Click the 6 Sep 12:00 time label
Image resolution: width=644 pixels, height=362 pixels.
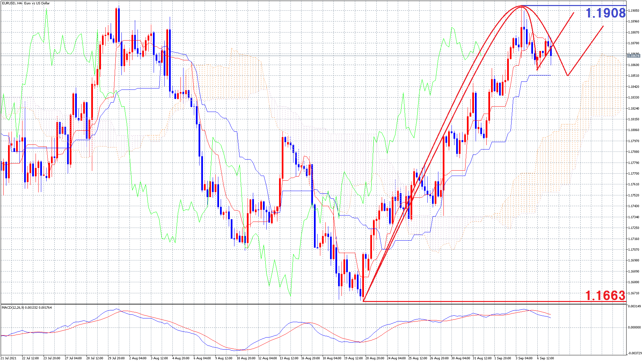click(545, 358)
